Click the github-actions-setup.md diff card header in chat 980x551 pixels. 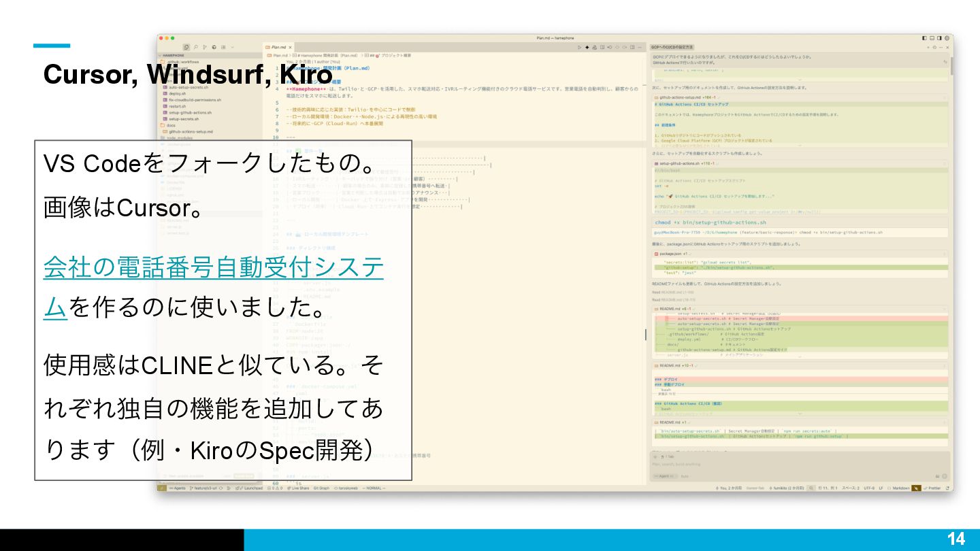pyautogui.click(x=800, y=97)
